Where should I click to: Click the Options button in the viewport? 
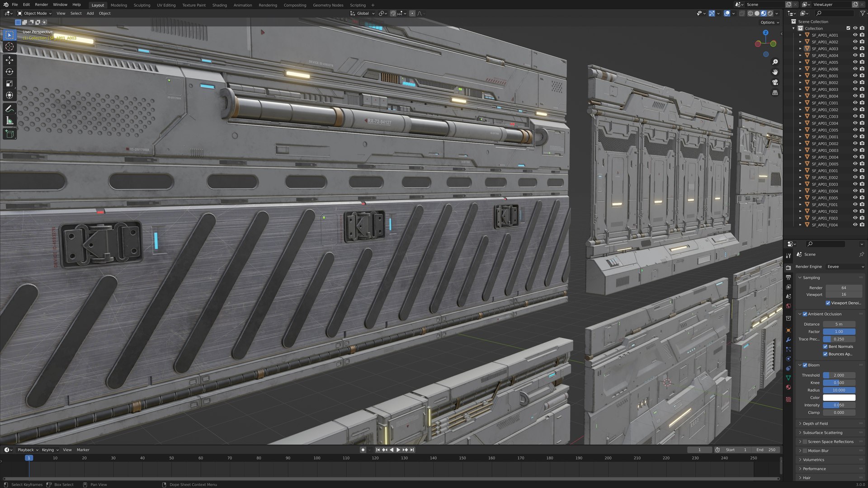tap(769, 22)
